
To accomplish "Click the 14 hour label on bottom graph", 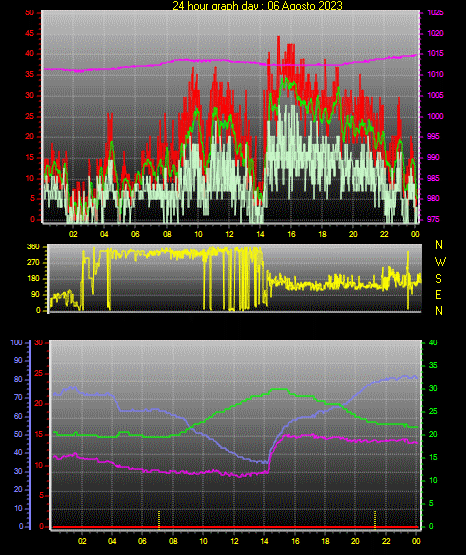I will [x=264, y=541].
